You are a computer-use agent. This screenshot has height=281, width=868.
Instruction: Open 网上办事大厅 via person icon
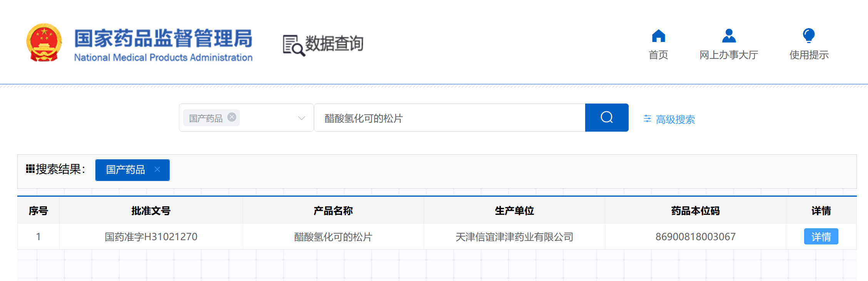(x=729, y=36)
